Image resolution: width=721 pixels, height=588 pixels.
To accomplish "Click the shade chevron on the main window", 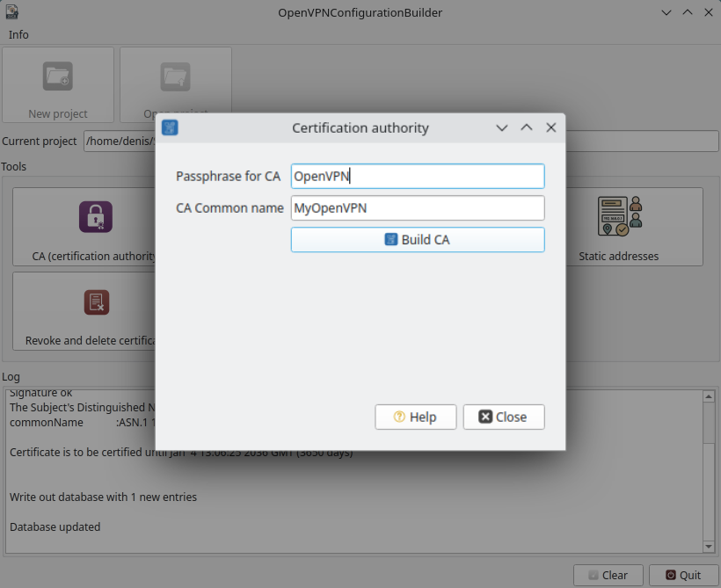I will click(666, 12).
